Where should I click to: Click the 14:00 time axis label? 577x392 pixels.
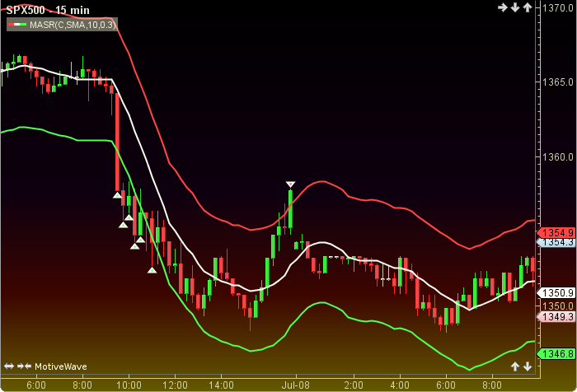(x=221, y=385)
